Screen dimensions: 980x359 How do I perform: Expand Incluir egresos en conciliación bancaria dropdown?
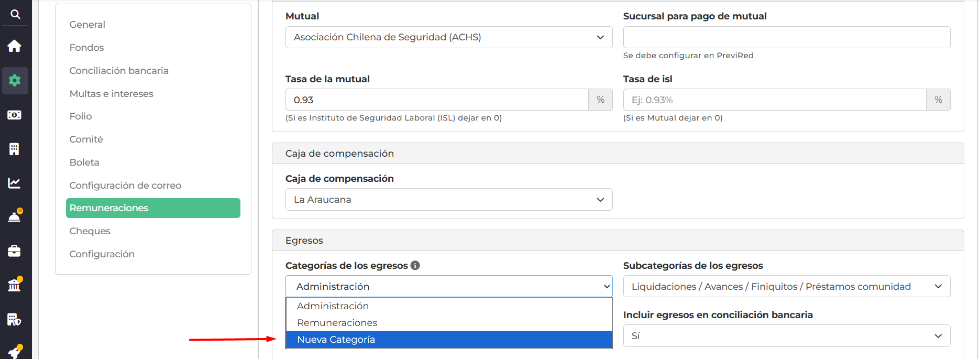(x=786, y=336)
